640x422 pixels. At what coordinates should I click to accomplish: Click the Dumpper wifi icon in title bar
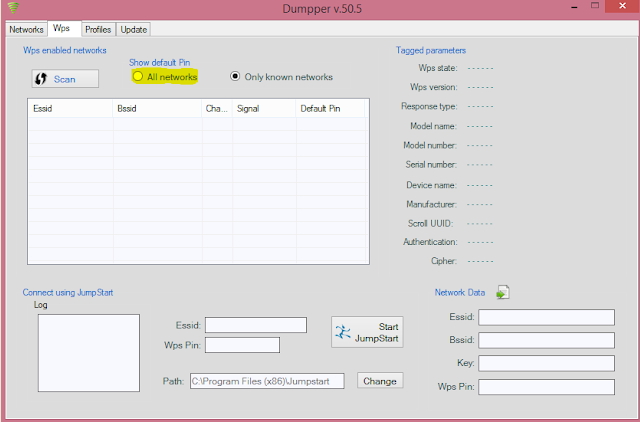point(13,8)
